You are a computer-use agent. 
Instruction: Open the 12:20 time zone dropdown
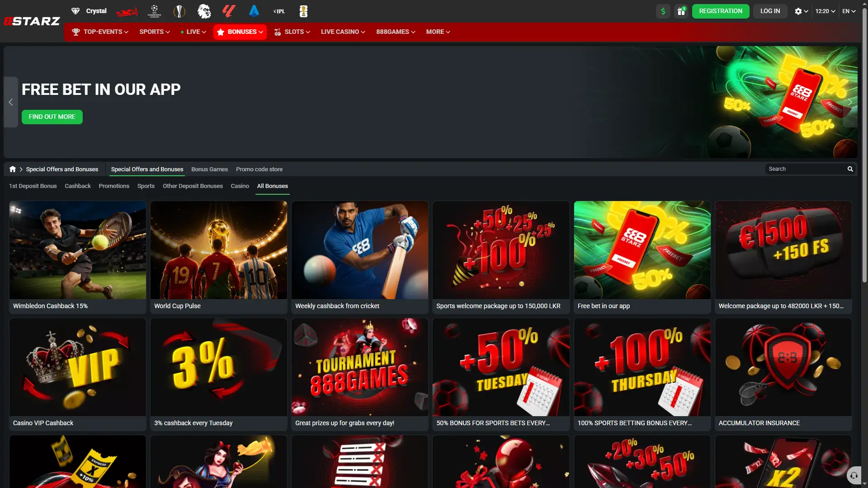(x=825, y=11)
